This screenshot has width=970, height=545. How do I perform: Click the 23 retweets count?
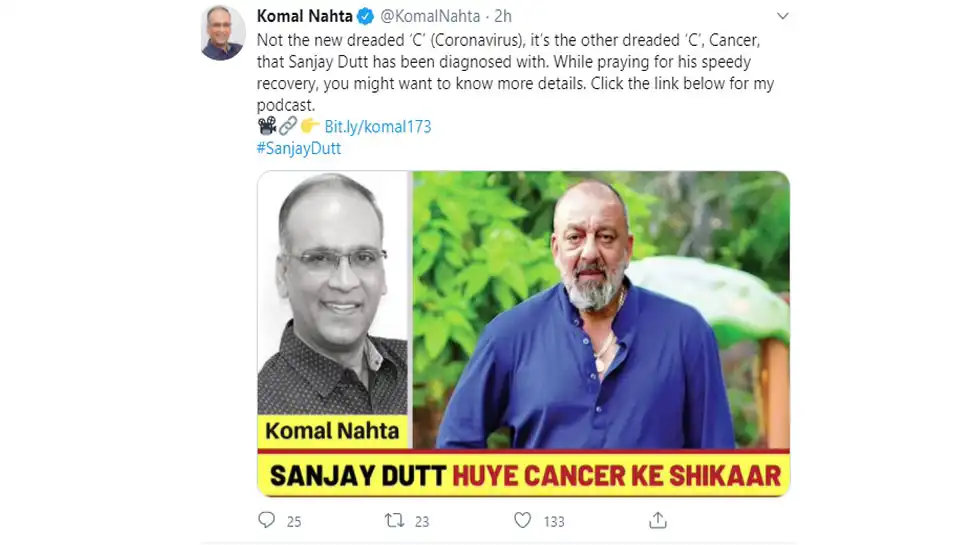[422, 521]
